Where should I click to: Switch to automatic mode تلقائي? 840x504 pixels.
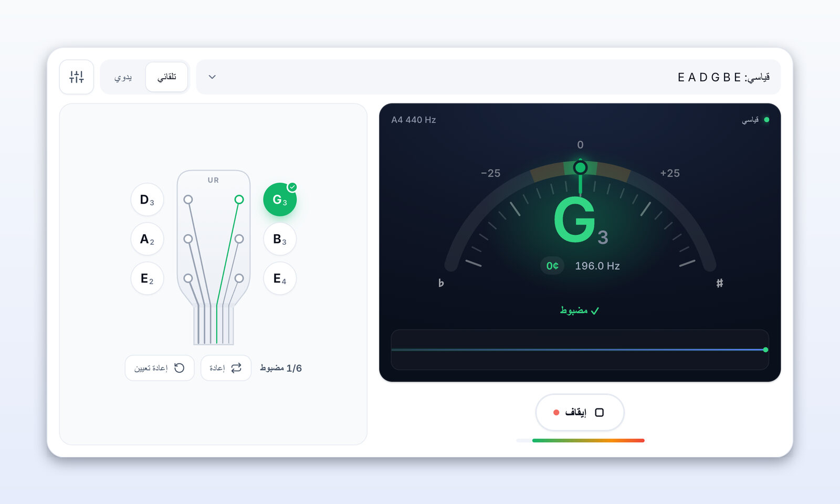click(x=166, y=77)
